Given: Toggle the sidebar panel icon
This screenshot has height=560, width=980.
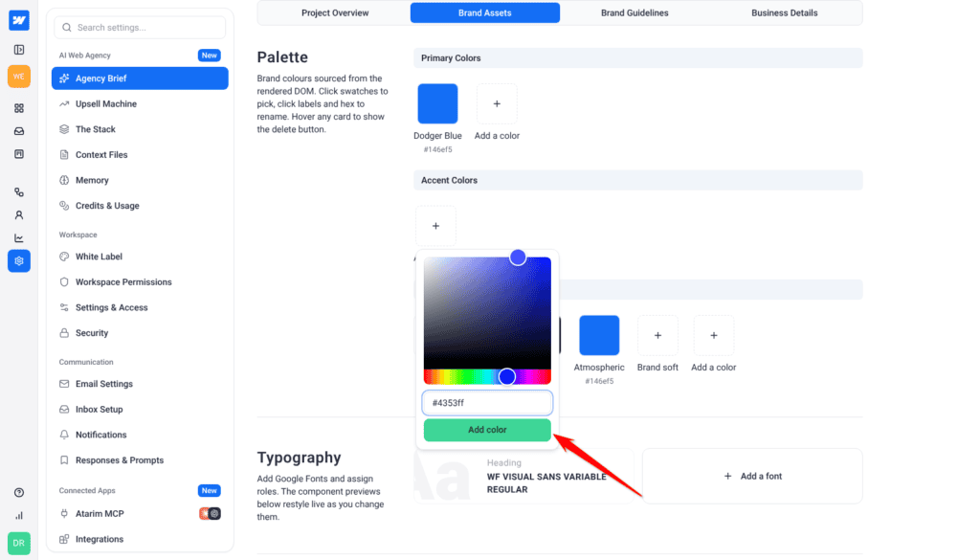Looking at the screenshot, I should tap(19, 50).
